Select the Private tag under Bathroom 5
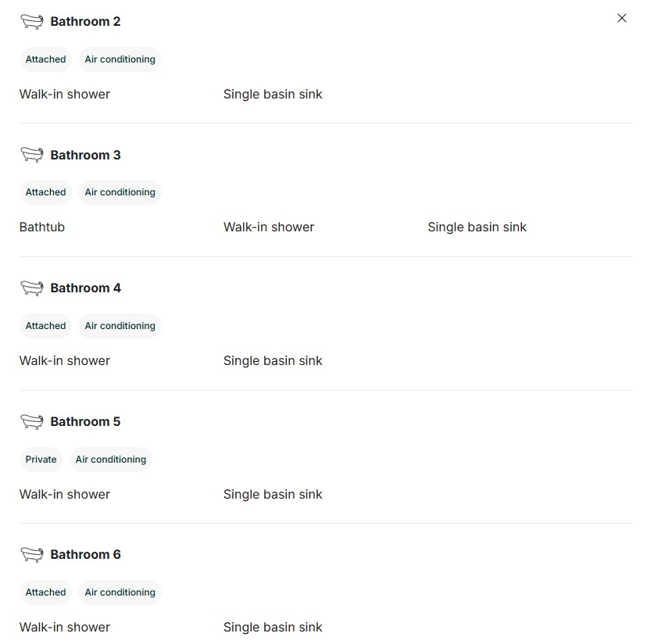The image size is (654, 644). [41, 460]
